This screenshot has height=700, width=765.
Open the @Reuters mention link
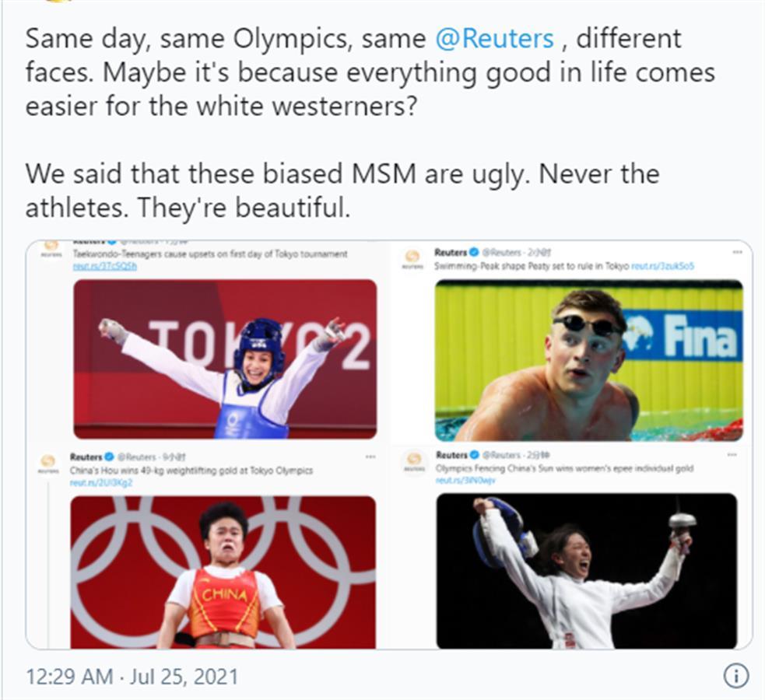pyautogui.click(x=494, y=39)
